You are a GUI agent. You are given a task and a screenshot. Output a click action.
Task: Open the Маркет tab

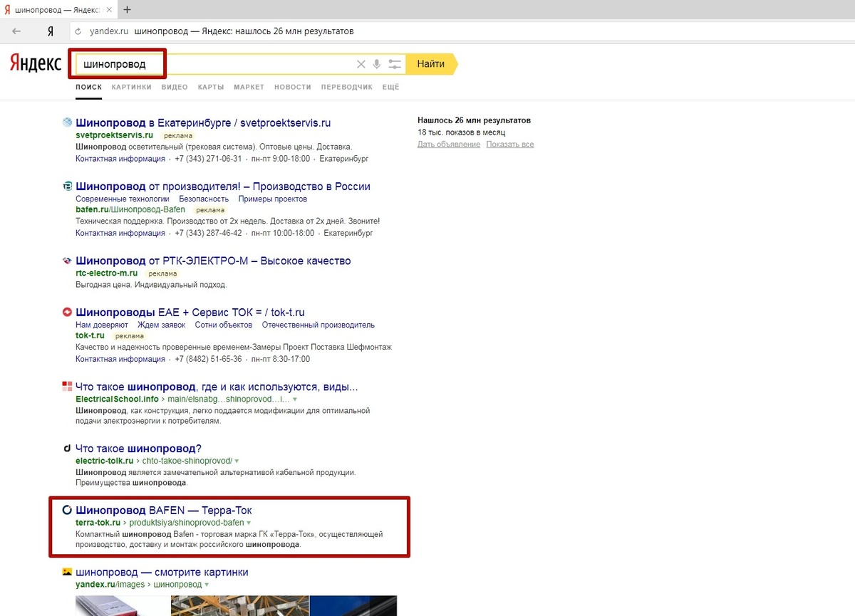coord(249,87)
